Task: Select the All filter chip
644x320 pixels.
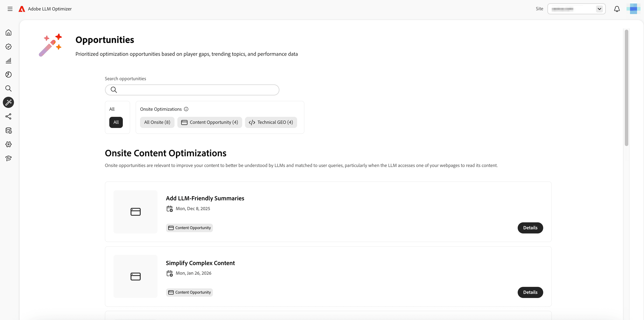Action: tap(116, 123)
